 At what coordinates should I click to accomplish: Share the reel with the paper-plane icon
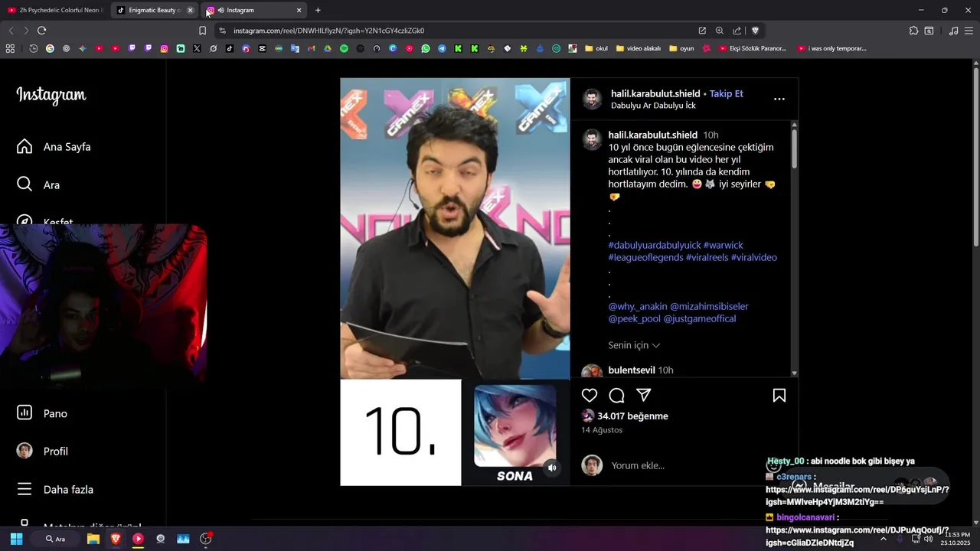(644, 396)
